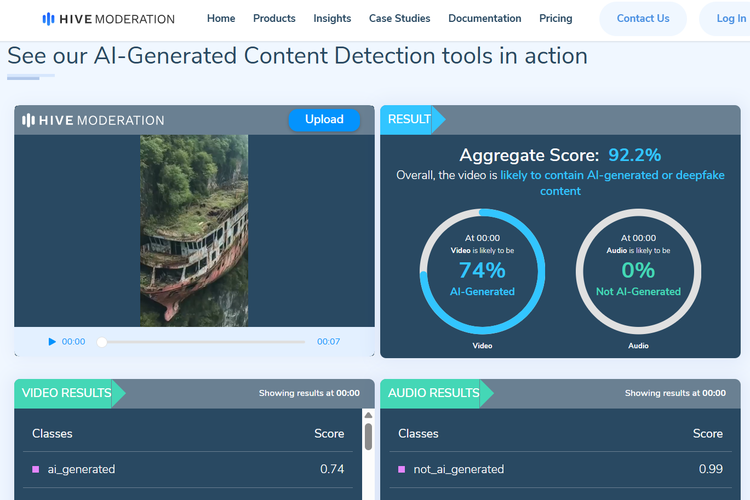
Task: Click the video seek slider handle
Action: (102, 342)
